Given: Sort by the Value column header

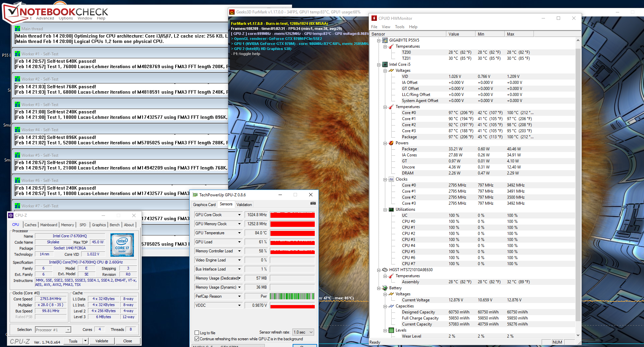Looking at the screenshot, I should (x=460, y=34).
